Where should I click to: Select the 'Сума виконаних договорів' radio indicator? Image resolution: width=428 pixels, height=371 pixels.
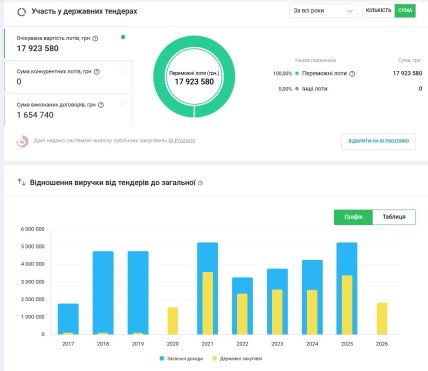pos(123,104)
